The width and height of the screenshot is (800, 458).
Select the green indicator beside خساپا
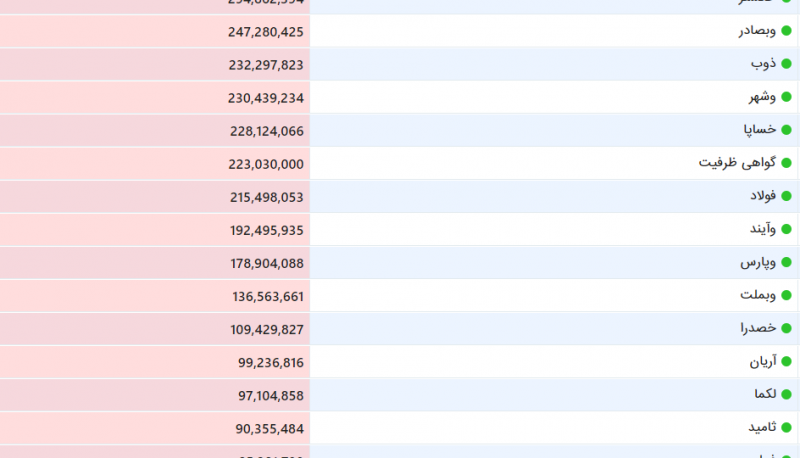pos(784,130)
